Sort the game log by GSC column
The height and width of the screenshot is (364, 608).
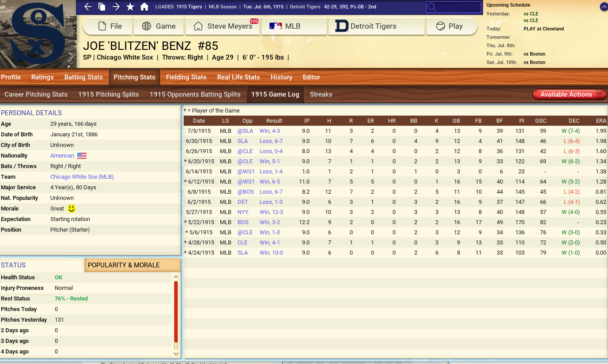tap(540, 121)
